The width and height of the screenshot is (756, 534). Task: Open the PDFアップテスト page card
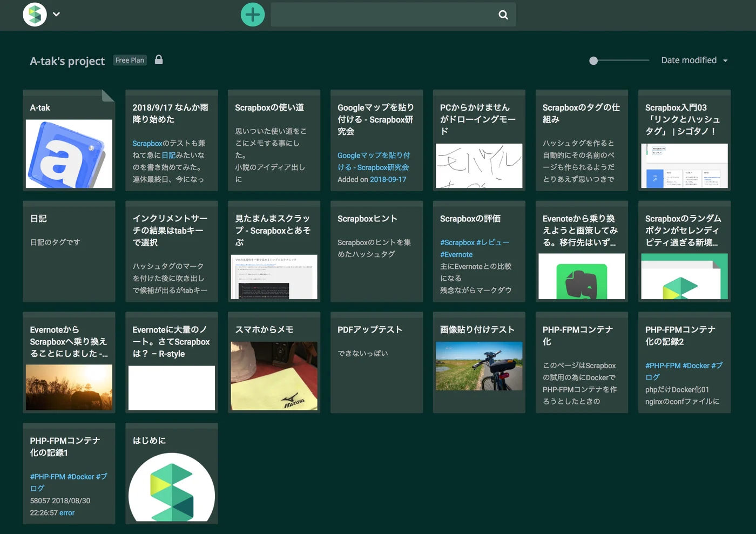[x=377, y=362]
